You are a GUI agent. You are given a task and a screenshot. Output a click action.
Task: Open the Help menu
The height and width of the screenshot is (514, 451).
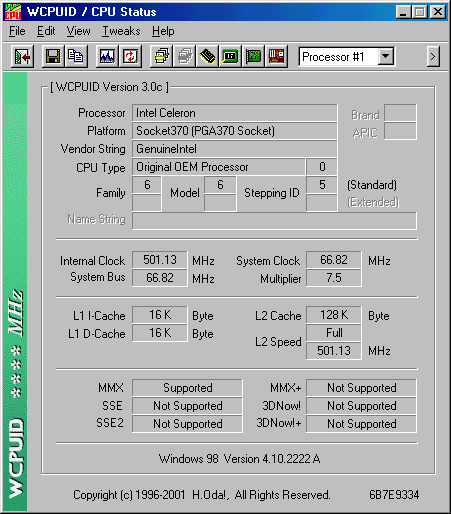tap(163, 31)
